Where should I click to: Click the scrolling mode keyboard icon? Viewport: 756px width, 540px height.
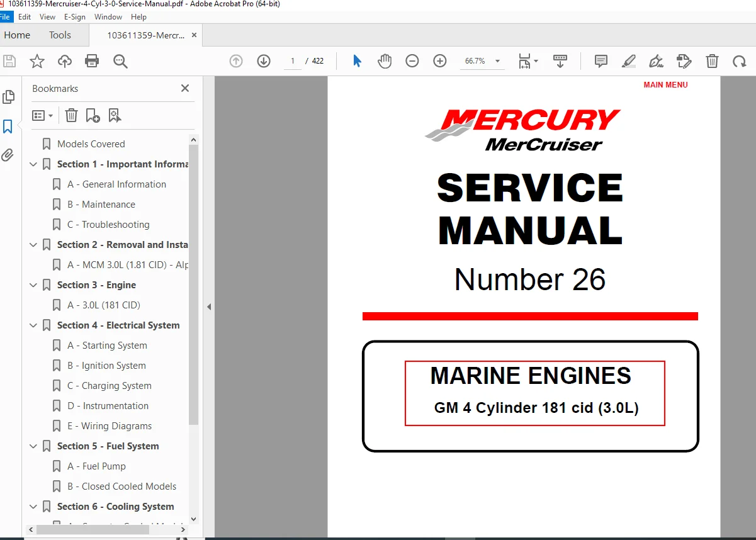(x=560, y=61)
